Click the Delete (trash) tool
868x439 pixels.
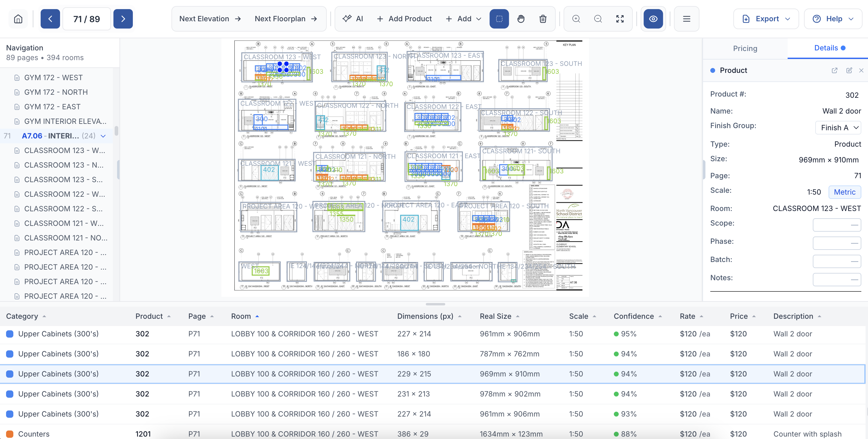(543, 19)
